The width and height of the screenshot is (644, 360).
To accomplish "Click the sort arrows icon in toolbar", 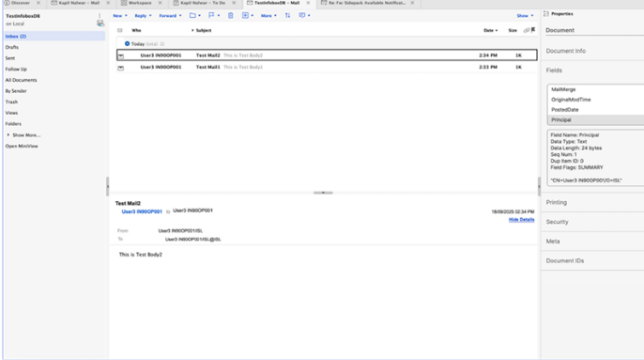I will (287, 15).
